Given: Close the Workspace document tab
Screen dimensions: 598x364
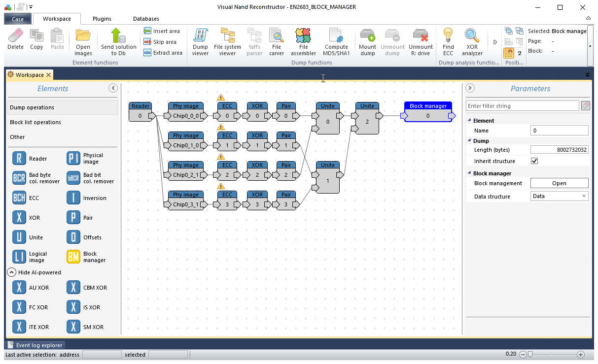Looking at the screenshot, I should 48,75.
